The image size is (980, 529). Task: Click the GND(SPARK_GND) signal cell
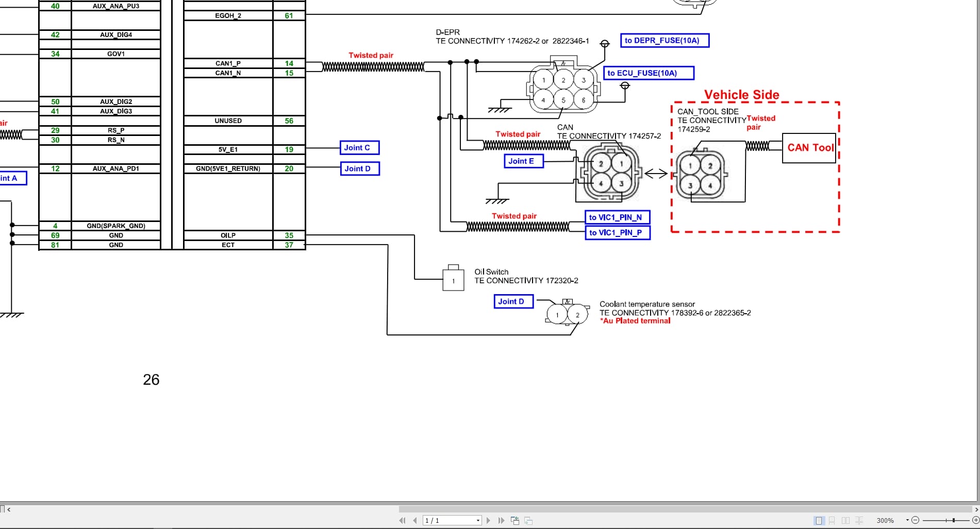pyautogui.click(x=116, y=226)
